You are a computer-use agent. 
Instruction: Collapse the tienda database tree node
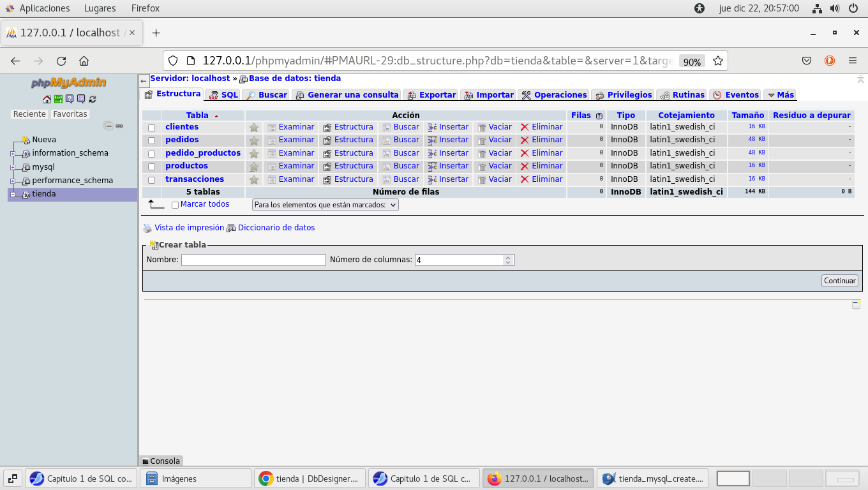click(13, 194)
